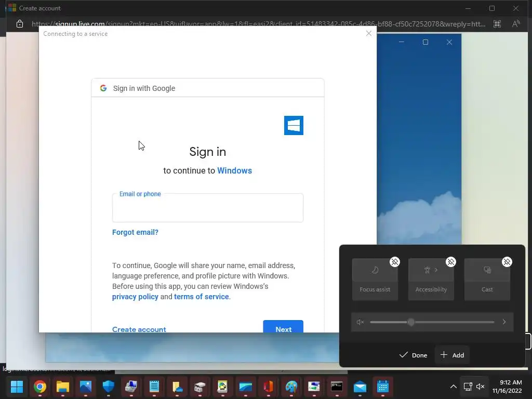Close the Connecting to a service dialog

(369, 33)
